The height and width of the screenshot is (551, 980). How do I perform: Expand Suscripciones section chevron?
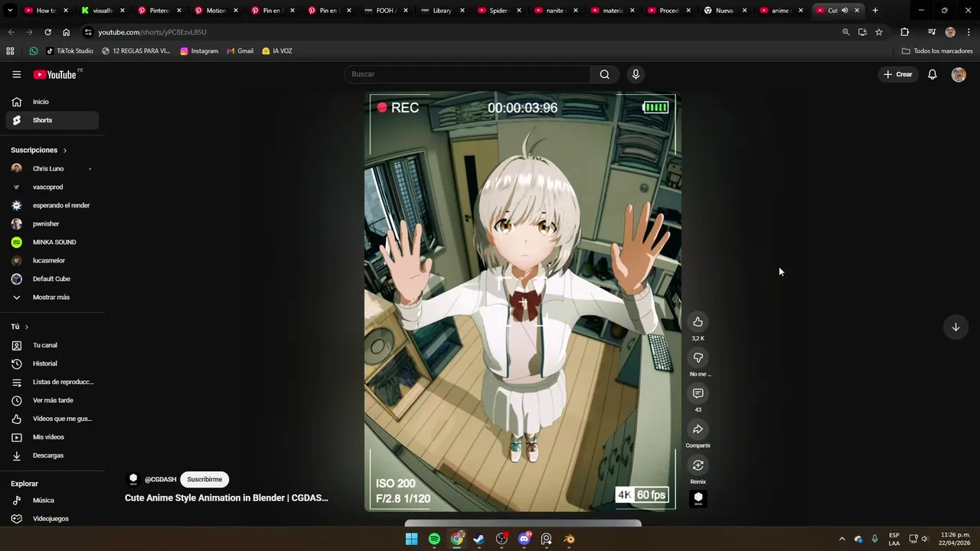(65, 150)
